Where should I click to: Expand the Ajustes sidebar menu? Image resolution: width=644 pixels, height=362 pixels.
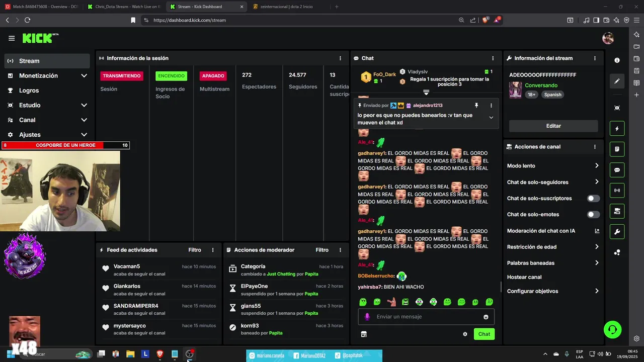pyautogui.click(x=47, y=135)
